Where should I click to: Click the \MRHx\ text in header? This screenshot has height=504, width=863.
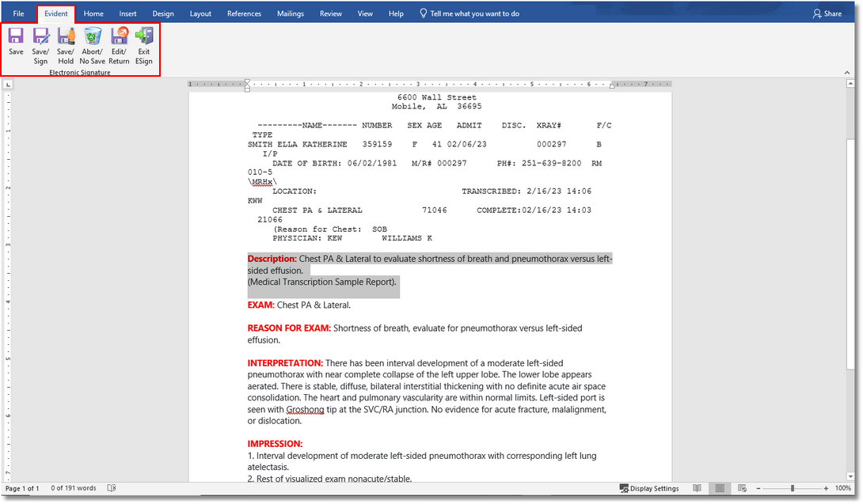tap(262, 181)
